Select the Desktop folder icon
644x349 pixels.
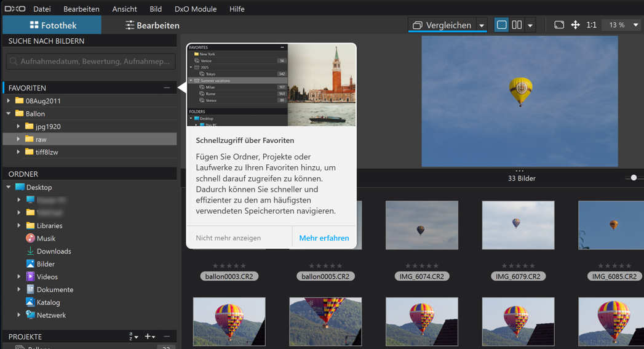click(x=20, y=187)
